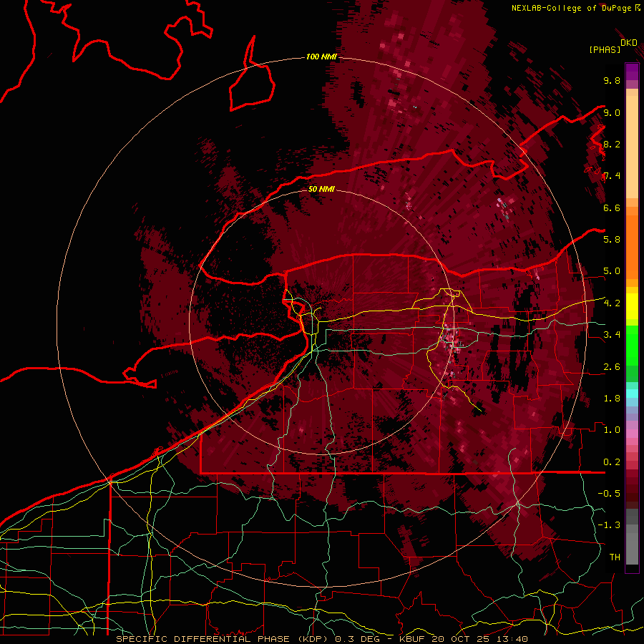Click the 5.8 legend value
Image resolution: width=644 pixels, height=644 pixels.
click(x=612, y=240)
